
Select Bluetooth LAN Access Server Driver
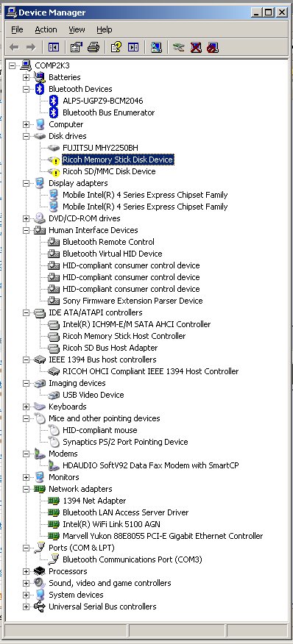click(125, 513)
